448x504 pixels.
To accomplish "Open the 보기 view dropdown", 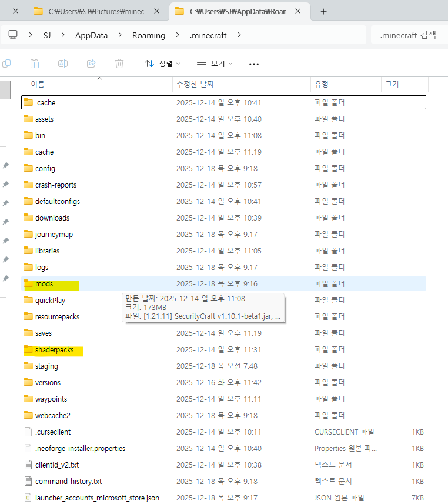I will tap(215, 64).
